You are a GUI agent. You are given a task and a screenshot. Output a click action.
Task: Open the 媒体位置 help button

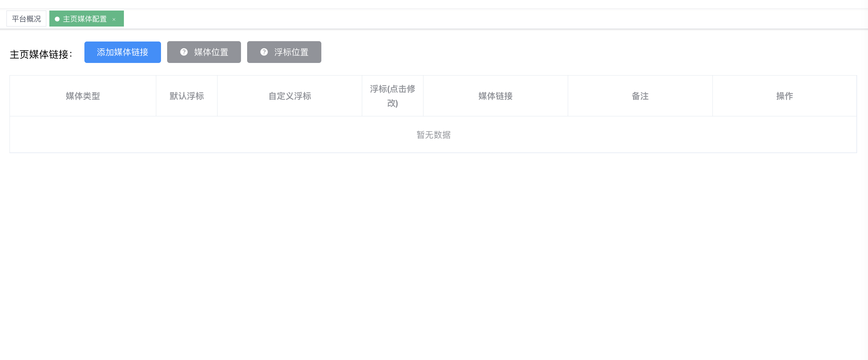[x=204, y=52]
